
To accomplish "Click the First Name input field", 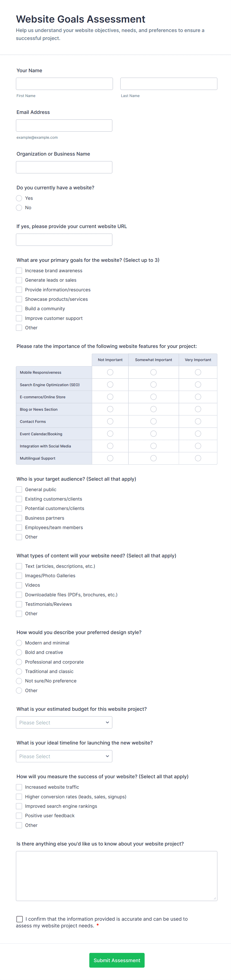I will (64, 83).
